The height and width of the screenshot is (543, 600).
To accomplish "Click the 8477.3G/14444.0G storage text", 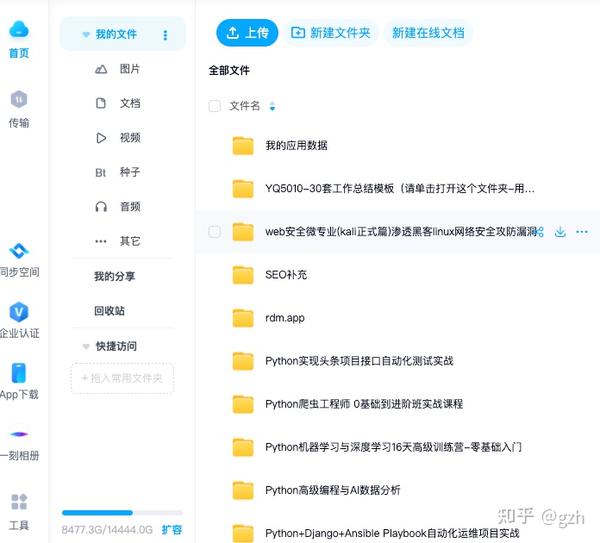I will click(x=107, y=530).
